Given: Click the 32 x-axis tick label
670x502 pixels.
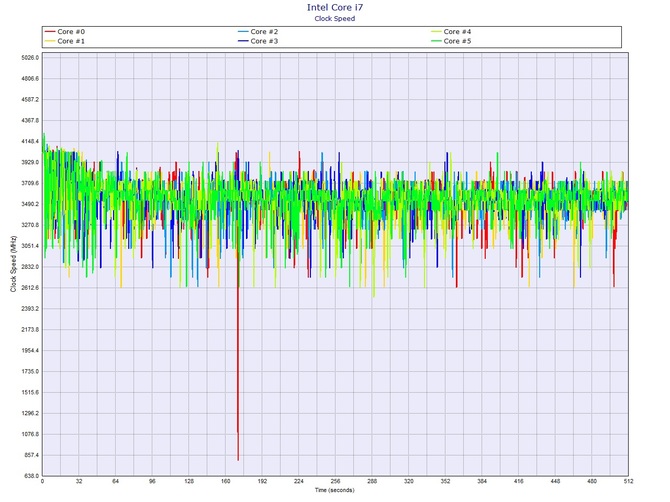Looking at the screenshot, I should [x=79, y=481].
